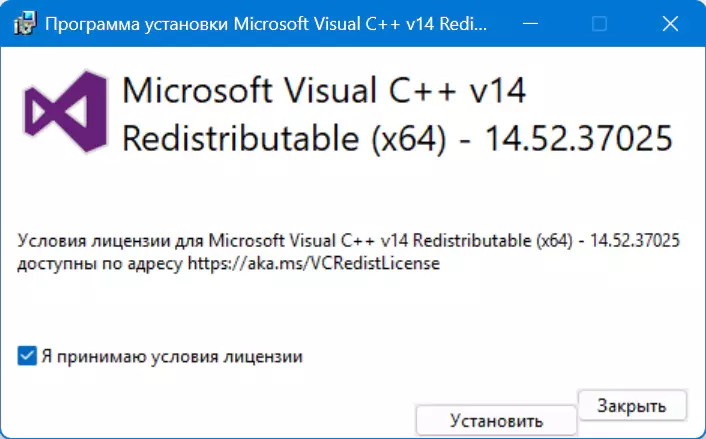Click the greyed-out maximize button
Viewport: 706px width, 439px height.
599,23
